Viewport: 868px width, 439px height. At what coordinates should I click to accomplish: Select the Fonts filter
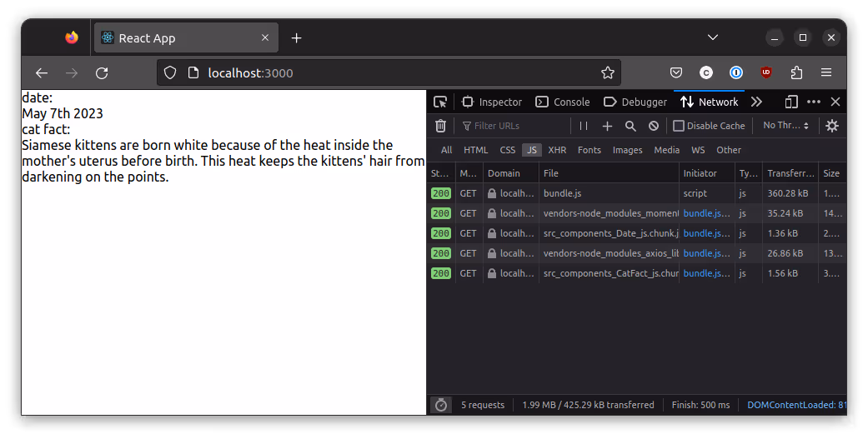coord(589,150)
